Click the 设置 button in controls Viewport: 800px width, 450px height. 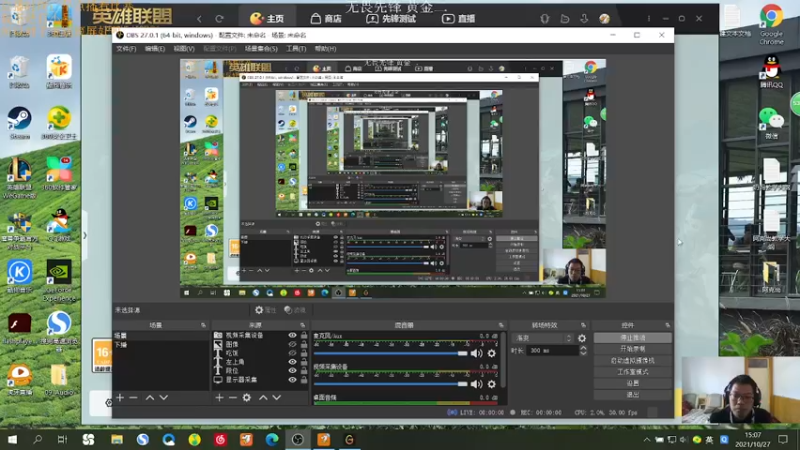(633, 383)
